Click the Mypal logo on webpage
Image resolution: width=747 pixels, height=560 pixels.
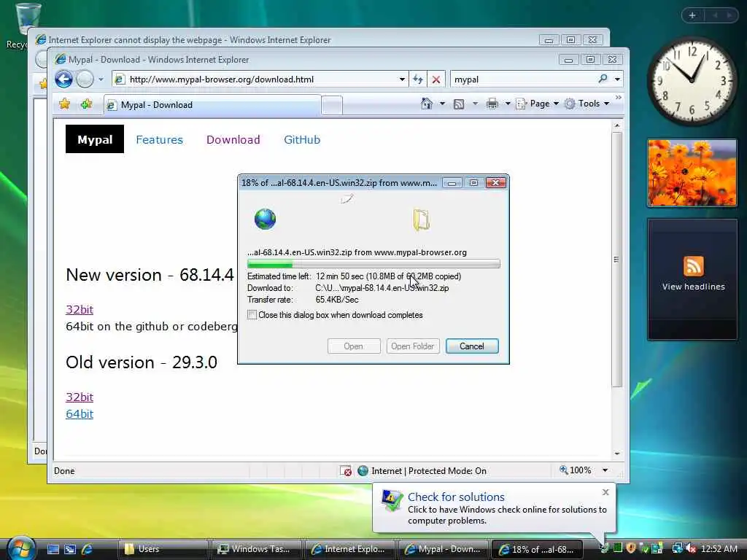point(95,139)
